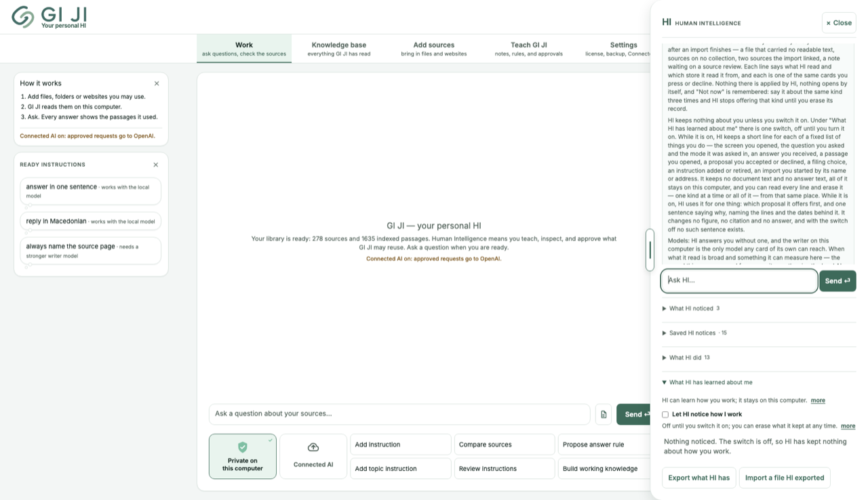Viewport: 868px width, 500px height.
Task: Tick the Let HI notice how I work checkbox
Action: pos(665,415)
